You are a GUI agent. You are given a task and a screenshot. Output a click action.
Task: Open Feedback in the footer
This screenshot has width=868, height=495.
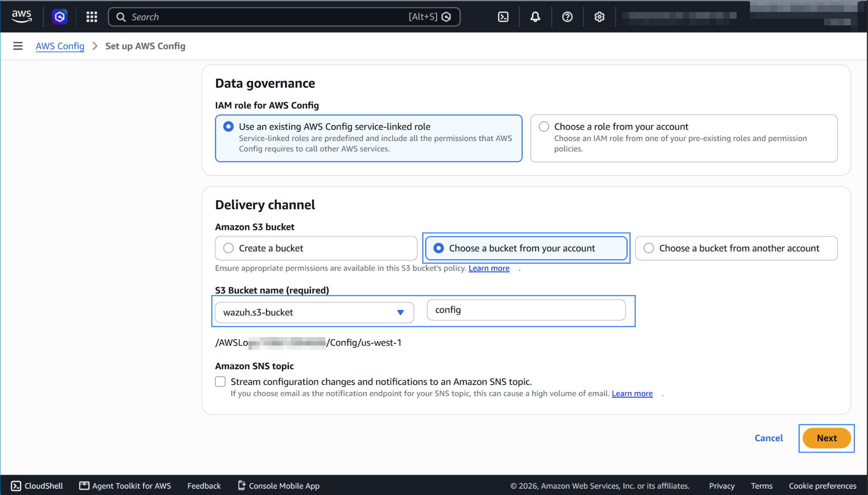click(204, 486)
